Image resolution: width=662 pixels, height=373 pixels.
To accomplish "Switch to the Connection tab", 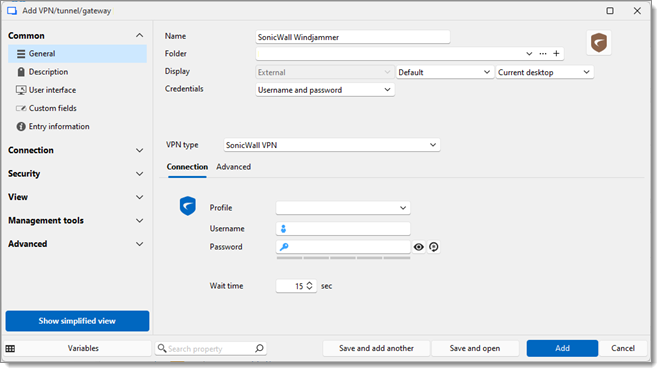I will pyautogui.click(x=187, y=167).
